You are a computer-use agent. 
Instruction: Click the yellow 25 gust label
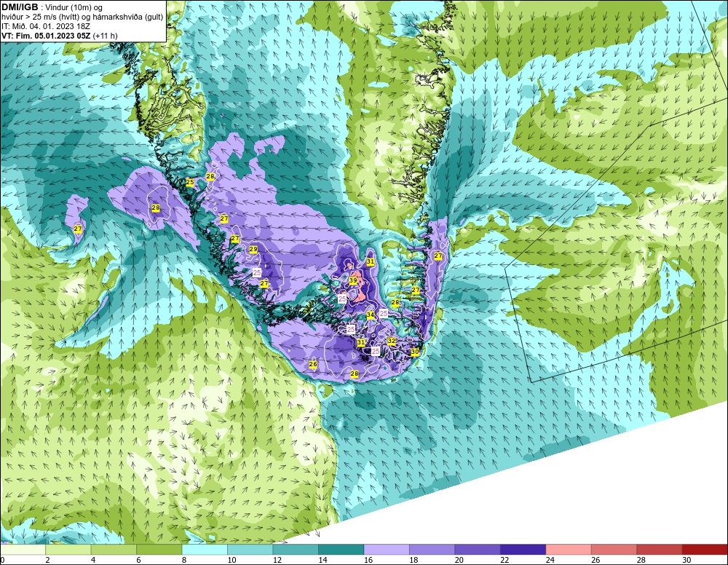point(189,183)
